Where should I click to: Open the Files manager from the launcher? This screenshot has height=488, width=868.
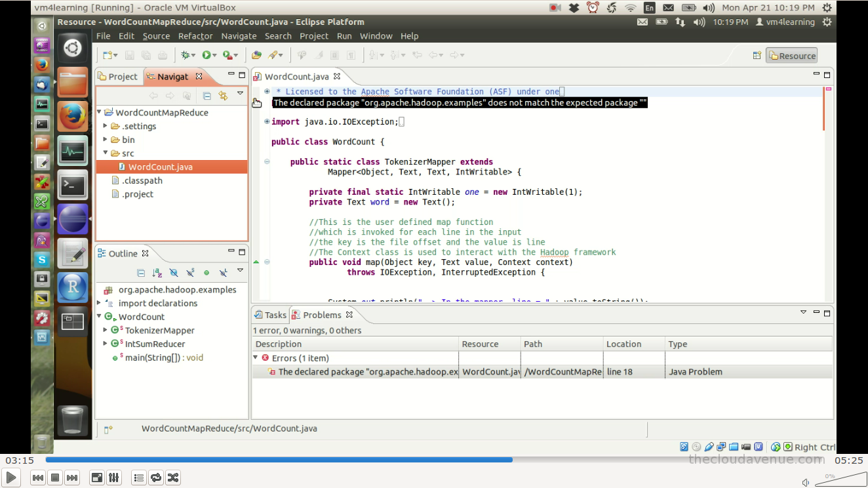[72, 82]
